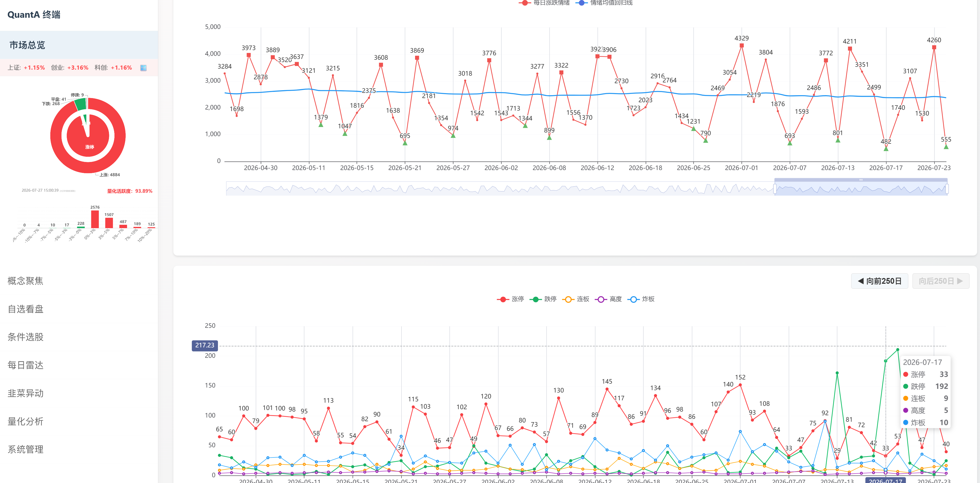
Task: Toggle the 连板 legend series
Action: point(576,299)
